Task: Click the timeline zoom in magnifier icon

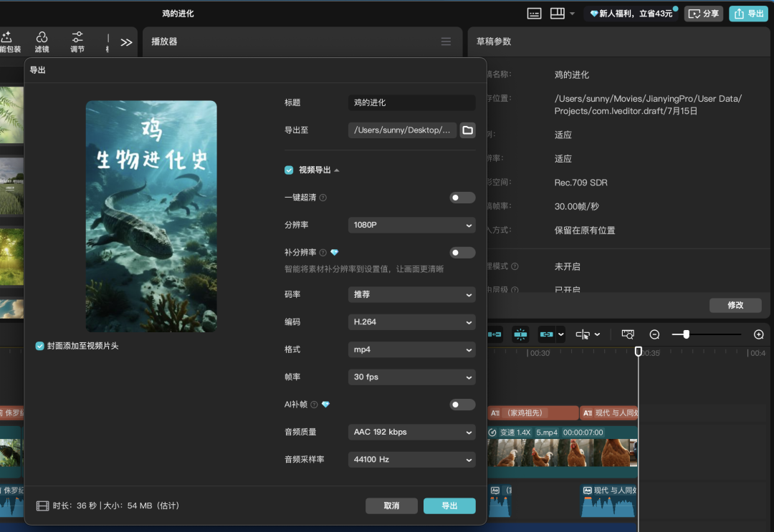Action: click(759, 334)
